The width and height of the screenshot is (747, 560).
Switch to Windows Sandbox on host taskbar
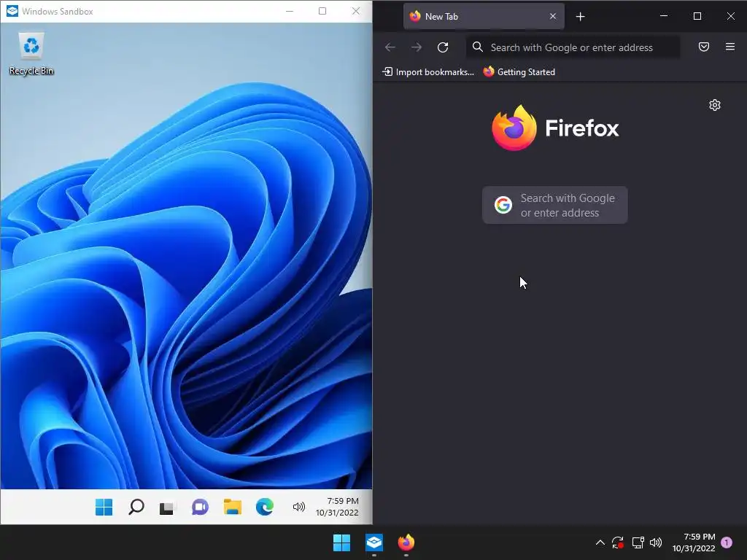pos(374,542)
